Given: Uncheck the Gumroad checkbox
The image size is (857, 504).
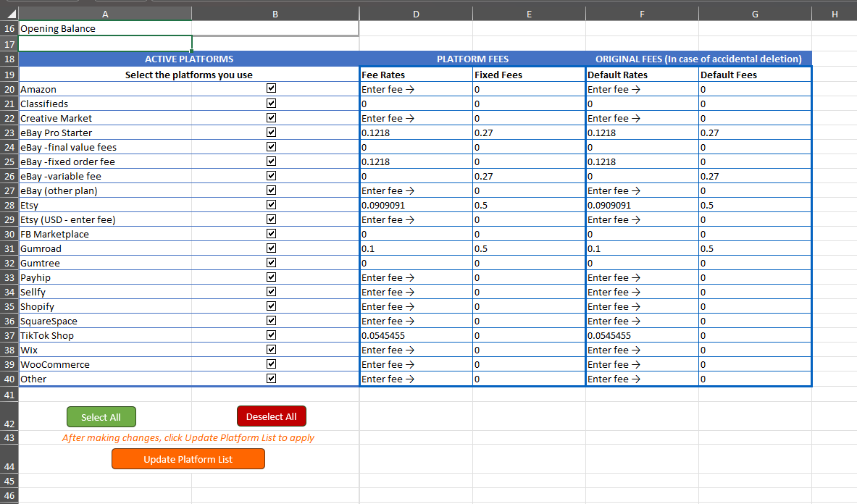Looking at the screenshot, I should coord(271,248).
